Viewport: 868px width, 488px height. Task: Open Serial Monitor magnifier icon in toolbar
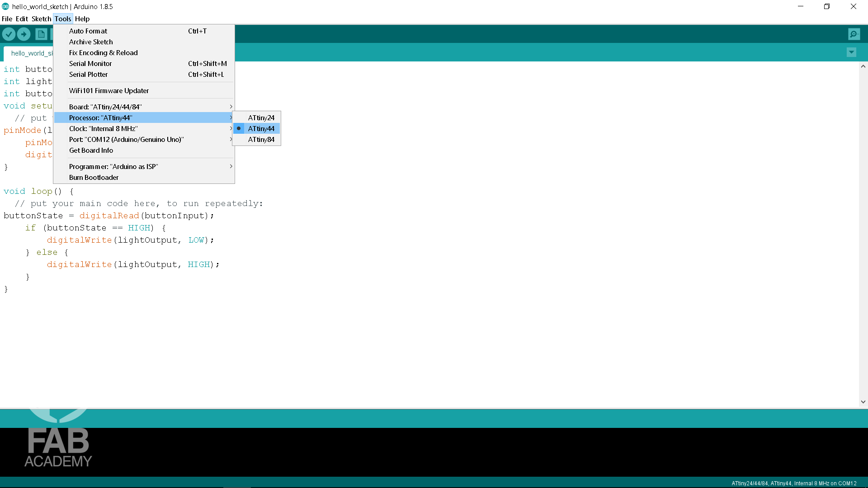point(854,34)
